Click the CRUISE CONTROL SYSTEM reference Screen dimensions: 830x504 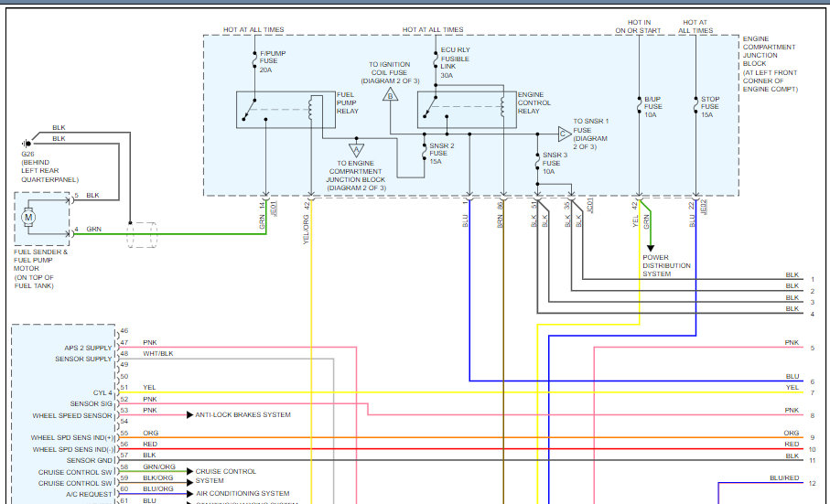(x=225, y=476)
